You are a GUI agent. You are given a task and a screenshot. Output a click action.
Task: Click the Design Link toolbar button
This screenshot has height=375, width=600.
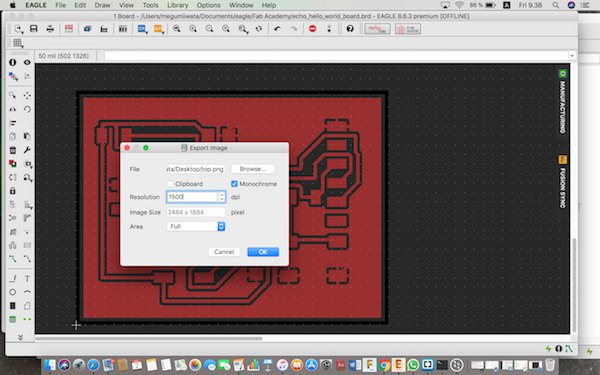377,29
